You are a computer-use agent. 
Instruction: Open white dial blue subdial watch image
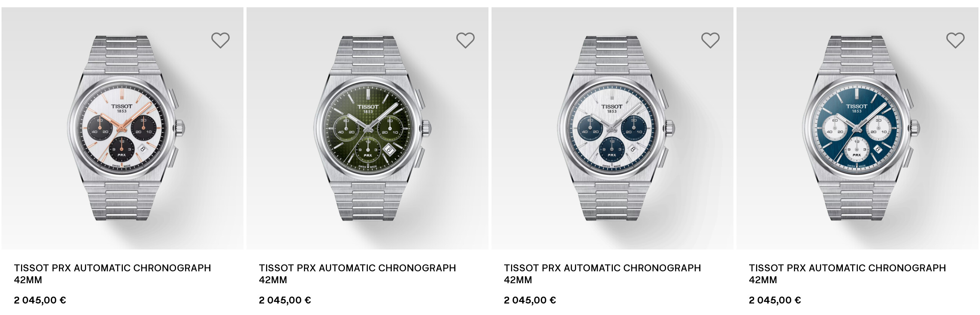tap(612, 128)
